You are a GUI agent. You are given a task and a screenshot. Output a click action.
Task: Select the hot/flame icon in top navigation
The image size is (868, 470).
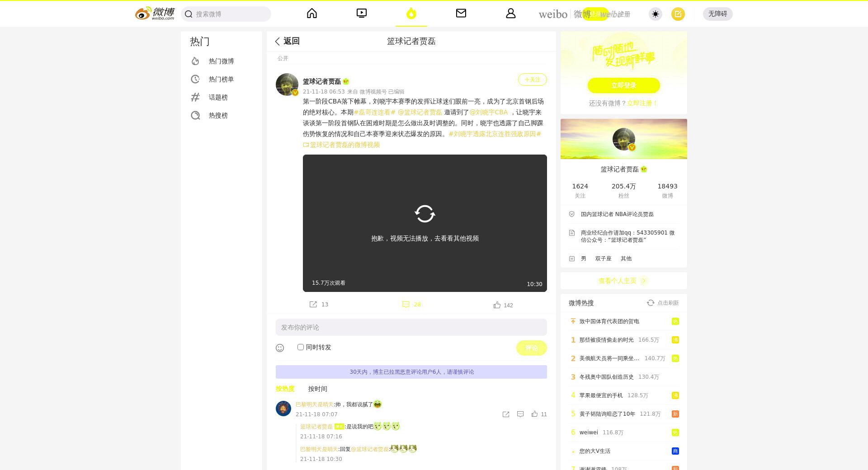click(x=411, y=14)
